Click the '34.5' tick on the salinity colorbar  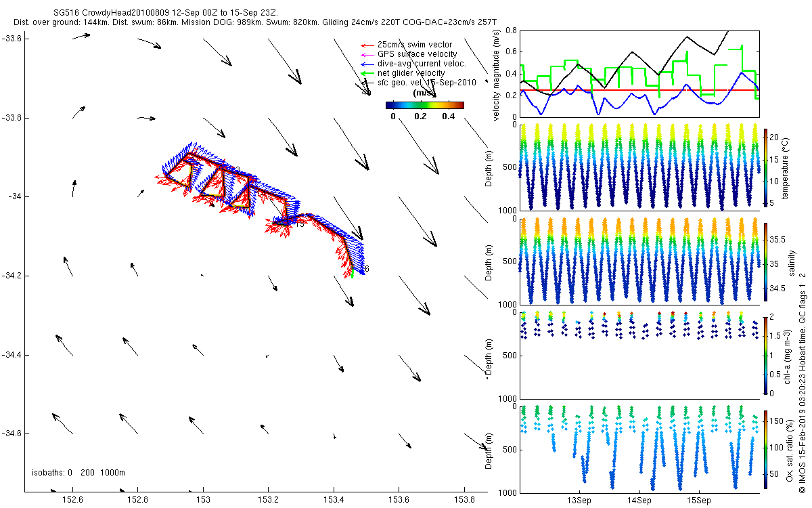coord(777,289)
